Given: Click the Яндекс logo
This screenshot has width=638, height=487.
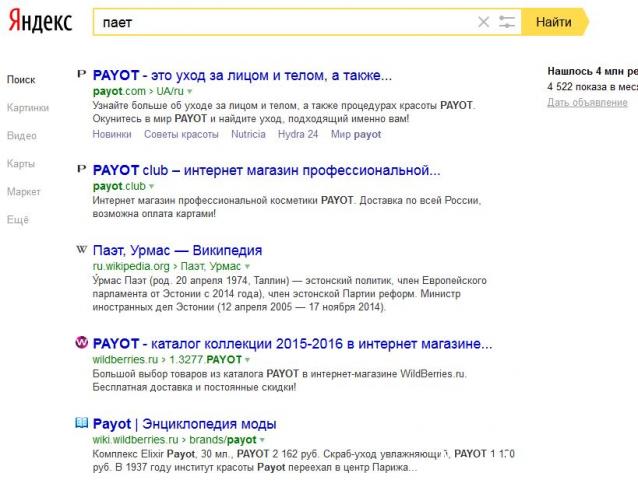Looking at the screenshot, I should (42, 23).
